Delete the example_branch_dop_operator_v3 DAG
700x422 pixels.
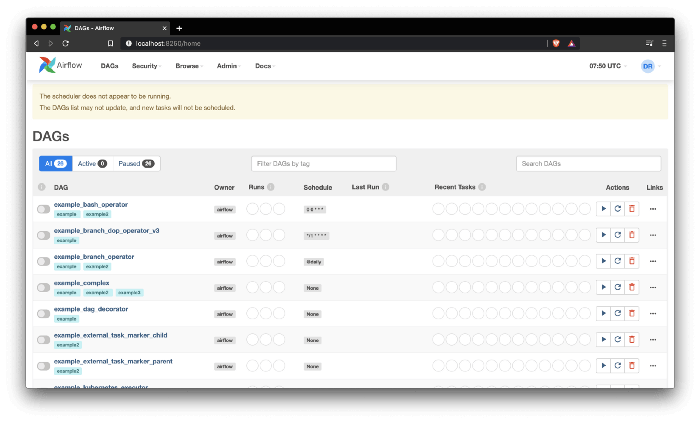(x=632, y=235)
